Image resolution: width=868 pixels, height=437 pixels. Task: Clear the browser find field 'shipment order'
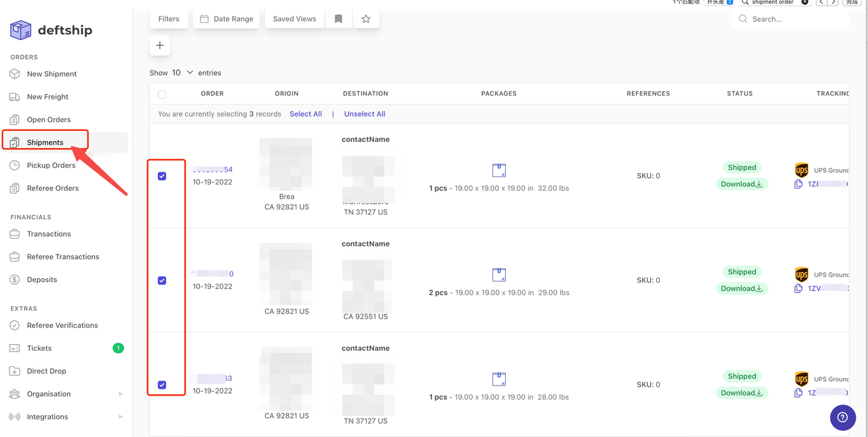tap(805, 2)
